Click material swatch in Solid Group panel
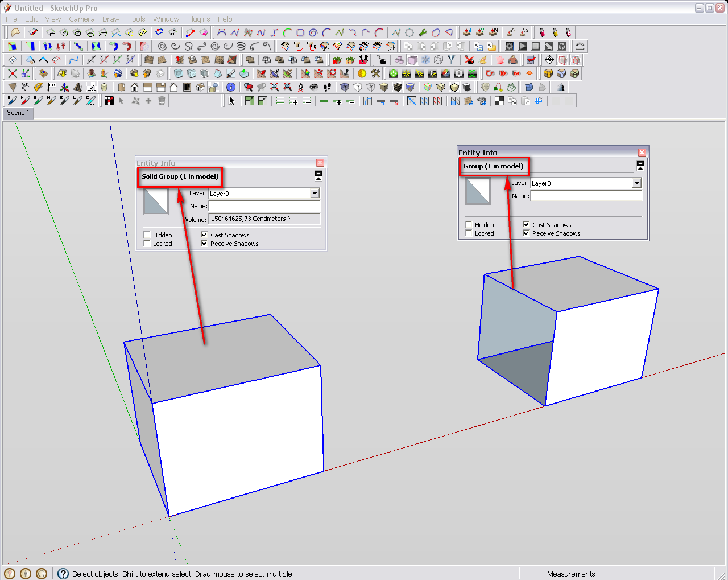This screenshot has height=580, width=728. pyautogui.click(x=156, y=201)
